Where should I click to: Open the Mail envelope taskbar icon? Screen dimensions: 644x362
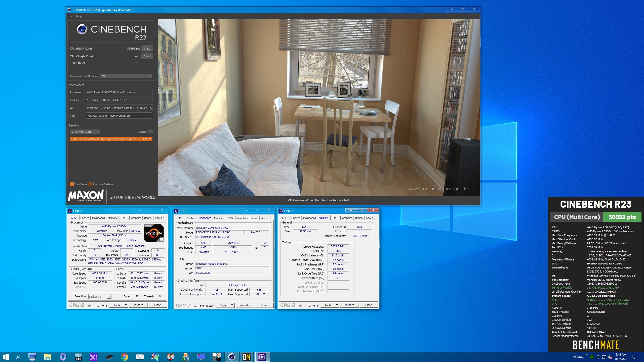140,357
